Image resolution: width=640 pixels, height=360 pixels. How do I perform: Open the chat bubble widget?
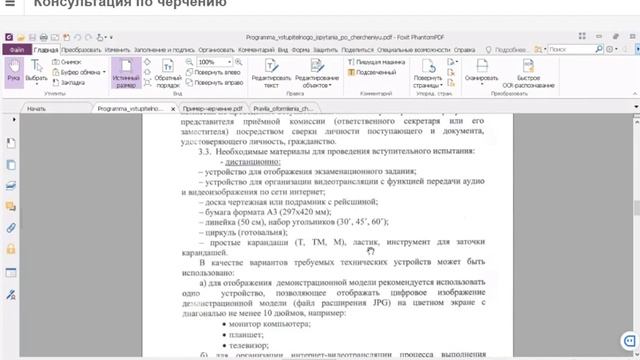click(630, 340)
